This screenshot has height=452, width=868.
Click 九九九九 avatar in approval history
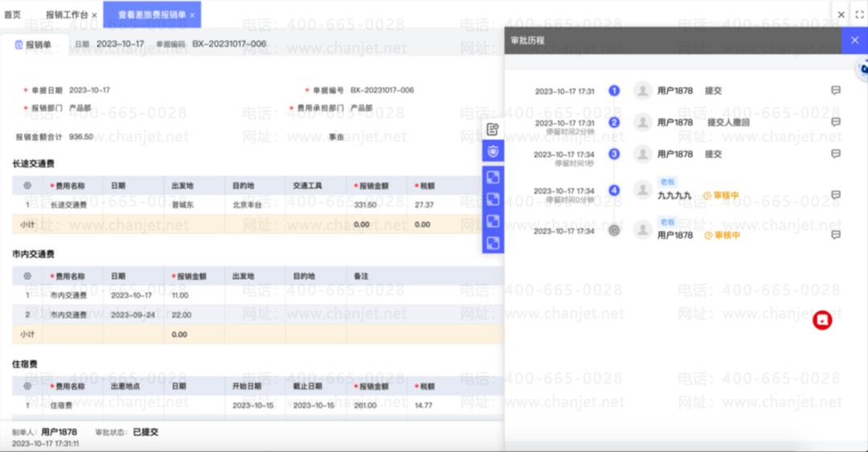pyautogui.click(x=642, y=190)
